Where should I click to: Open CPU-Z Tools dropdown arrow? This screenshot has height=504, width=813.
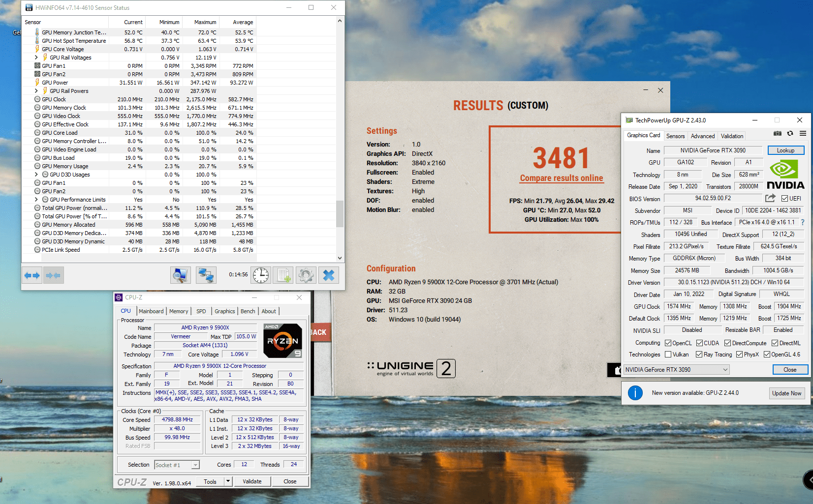tap(228, 481)
